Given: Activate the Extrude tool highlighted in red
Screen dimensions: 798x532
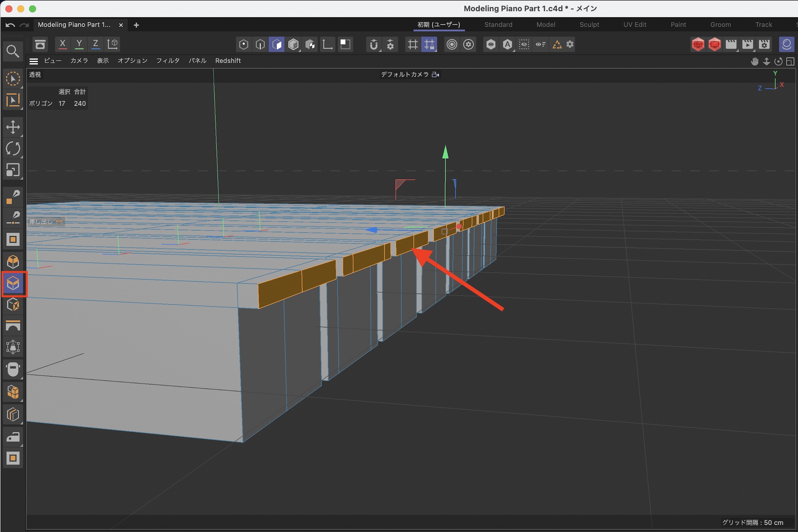Looking at the screenshot, I should 14,284.
